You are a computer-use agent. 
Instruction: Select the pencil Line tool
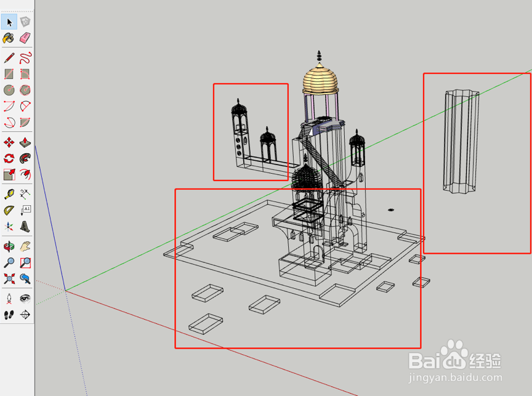pos(9,58)
